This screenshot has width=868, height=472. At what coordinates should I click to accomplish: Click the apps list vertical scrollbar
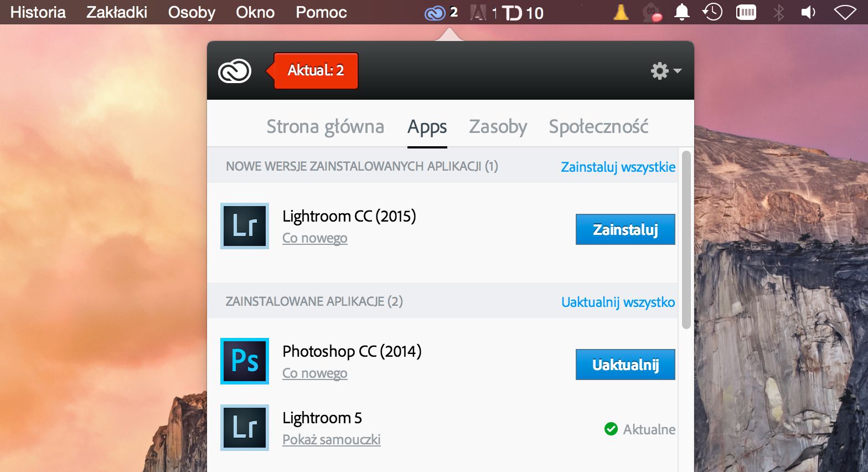[x=686, y=240]
